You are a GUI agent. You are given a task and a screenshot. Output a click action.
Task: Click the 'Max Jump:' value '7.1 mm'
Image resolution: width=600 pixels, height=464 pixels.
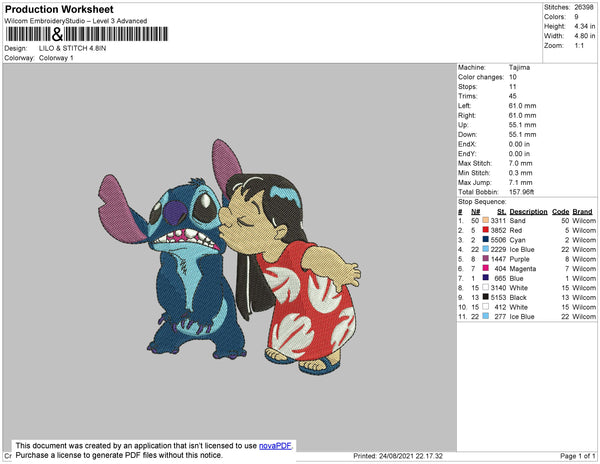tap(520, 182)
